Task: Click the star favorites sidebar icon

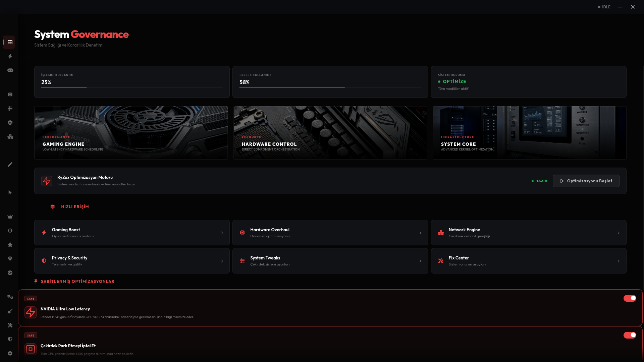Action: coord(10,245)
